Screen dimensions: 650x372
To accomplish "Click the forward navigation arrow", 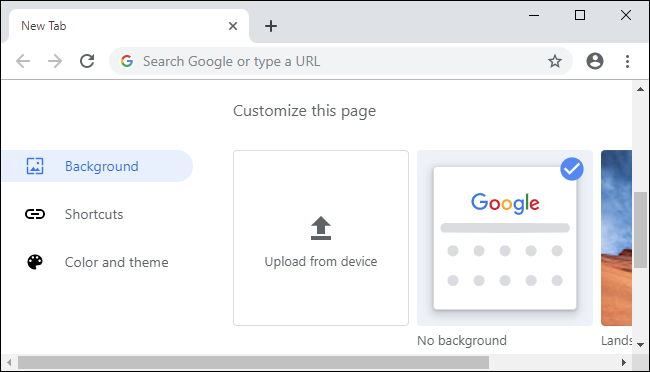I will click(x=55, y=61).
